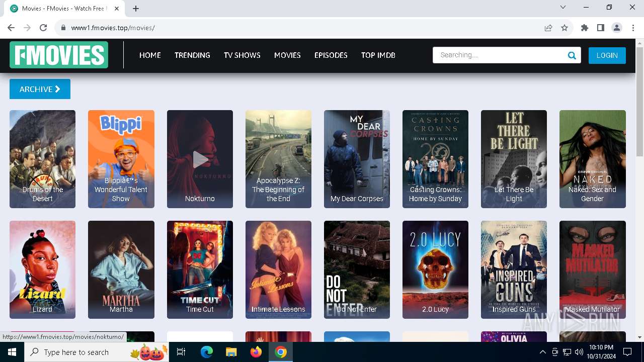Open Do Not Enter movie

(x=357, y=269)
